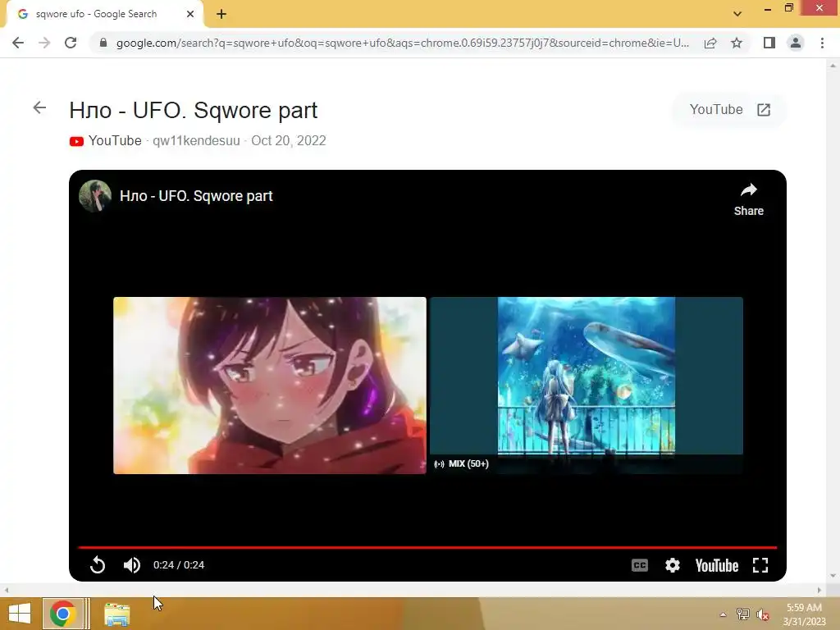Open the taskbar clock showing 5:59 AM
The image size is (840, 630).
[804, 614]
